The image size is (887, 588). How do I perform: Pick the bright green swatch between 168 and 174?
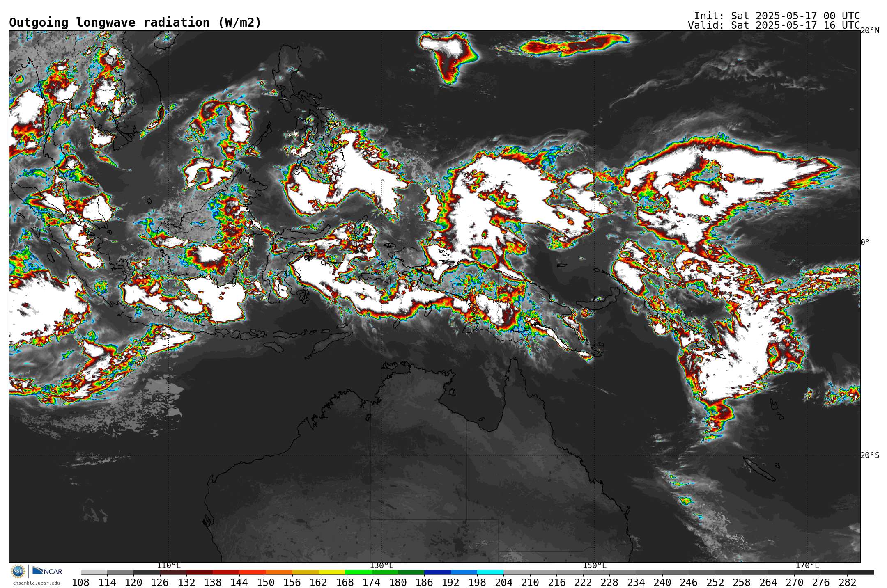[358, 572]
